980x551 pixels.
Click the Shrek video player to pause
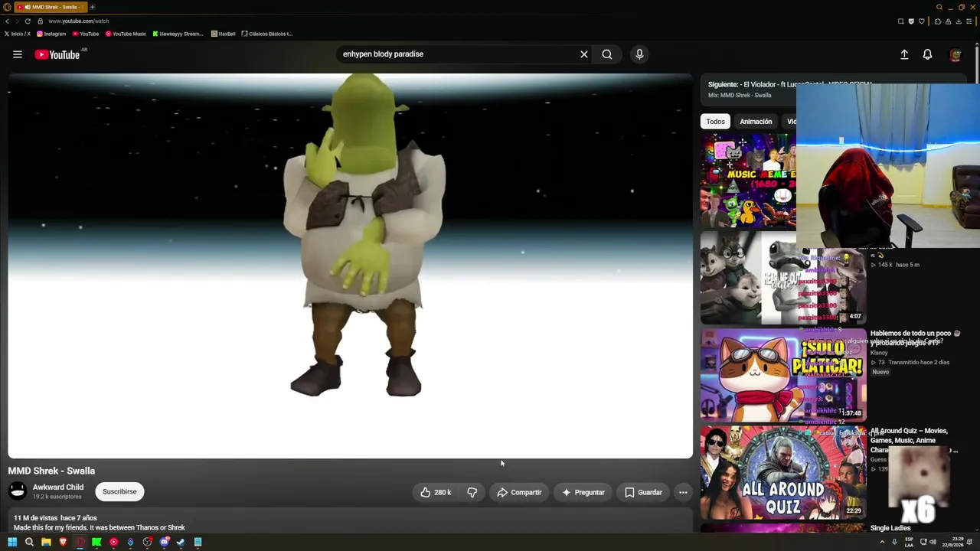point(350,266)
